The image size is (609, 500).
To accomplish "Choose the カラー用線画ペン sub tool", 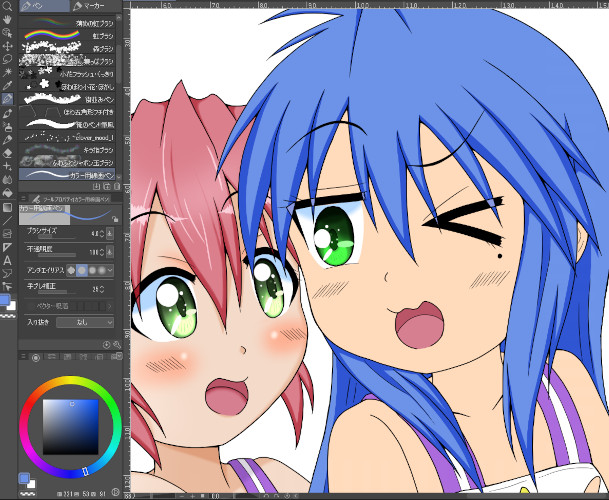I will pyautogui.click(x=67, y=174).
